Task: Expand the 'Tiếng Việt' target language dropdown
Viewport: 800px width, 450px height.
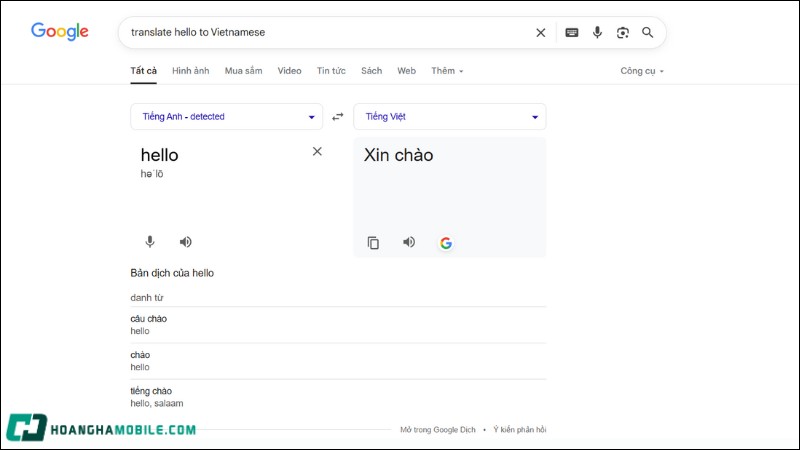Action: pyautogui.click(x=450, y=117)
